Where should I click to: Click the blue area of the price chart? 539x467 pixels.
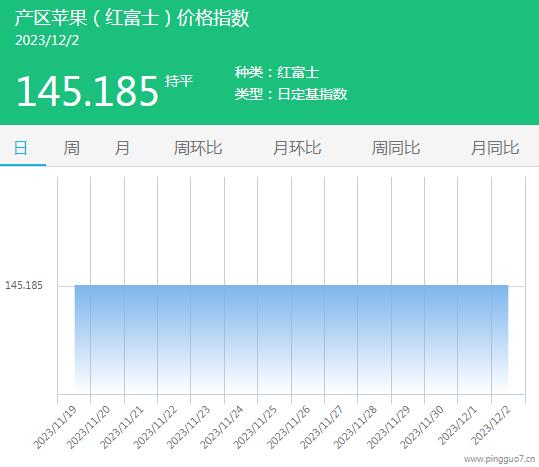point(292,340)
